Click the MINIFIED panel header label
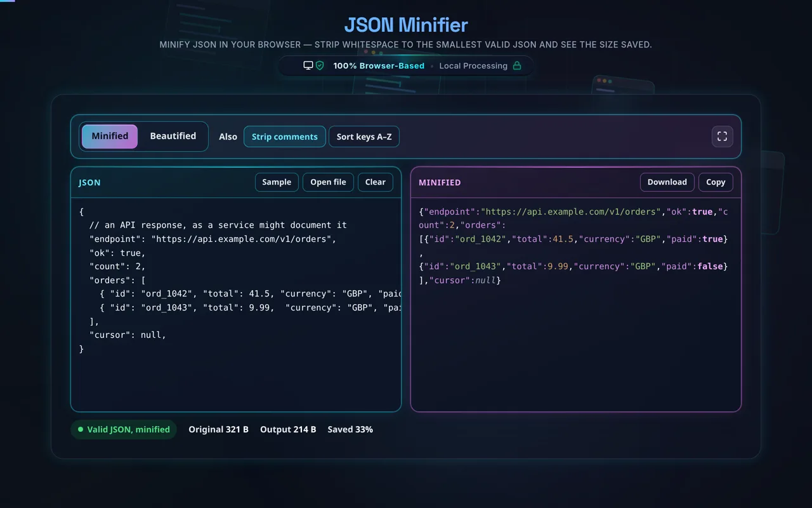This screenshot has width=812, height=508. point(440,182)
